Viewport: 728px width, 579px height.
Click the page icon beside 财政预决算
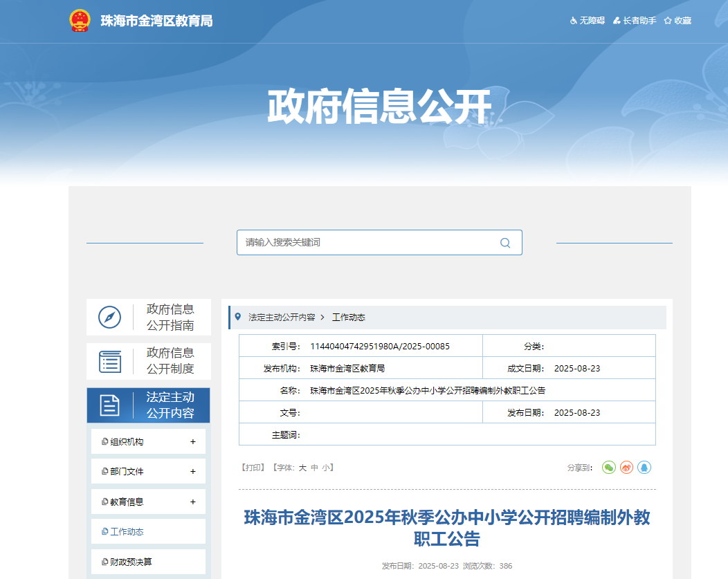(105, 562)
